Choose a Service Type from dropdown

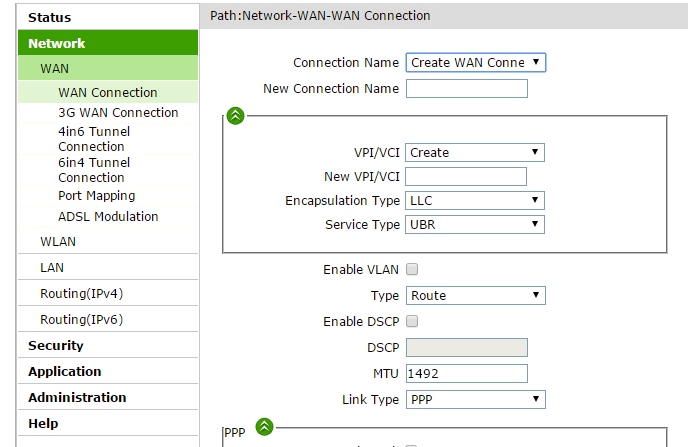(475, 225)
